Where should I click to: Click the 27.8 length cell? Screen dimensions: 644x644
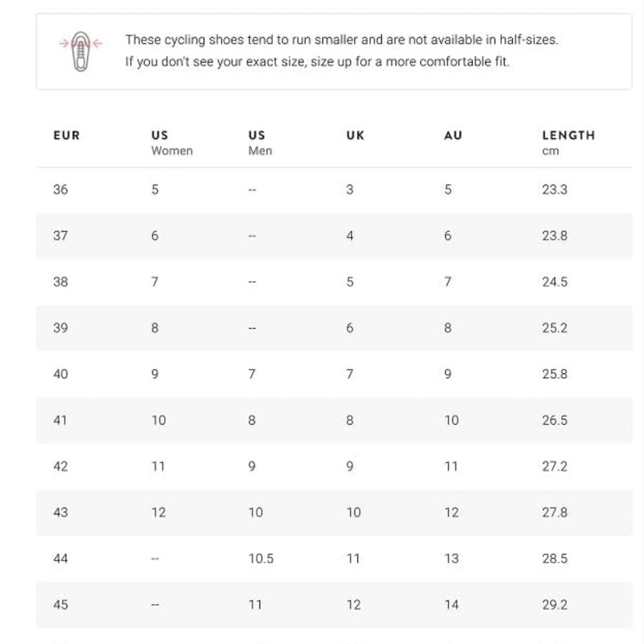pyautogui.click(x=554, y=512)
